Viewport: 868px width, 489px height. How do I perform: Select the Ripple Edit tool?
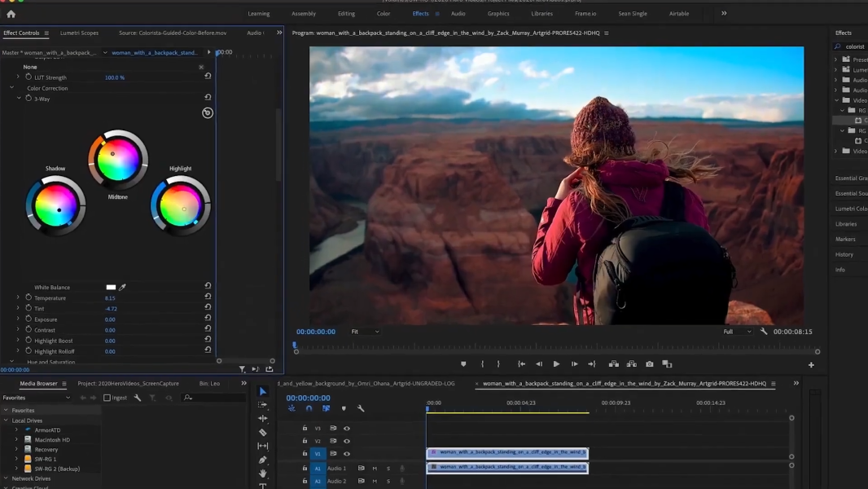pyautogui.click(x=263, y=419)
